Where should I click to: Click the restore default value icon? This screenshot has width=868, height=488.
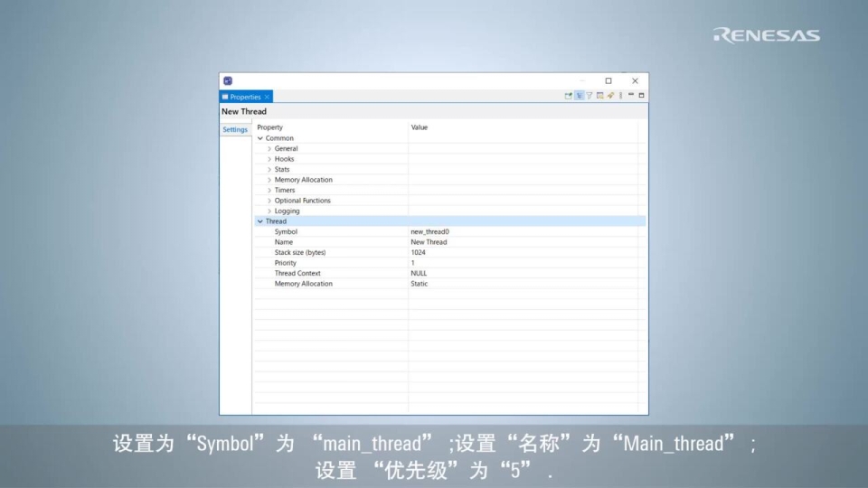[x=599, y=96]
